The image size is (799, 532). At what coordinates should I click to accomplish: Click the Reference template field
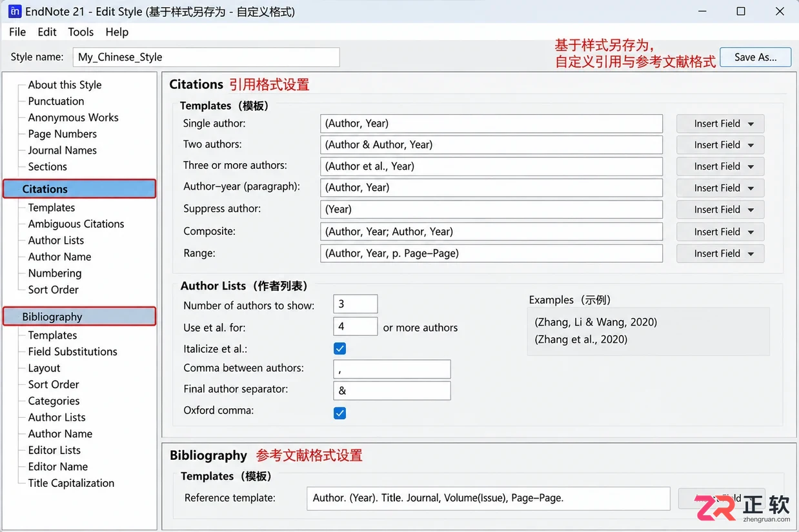(x=489, y=498)
